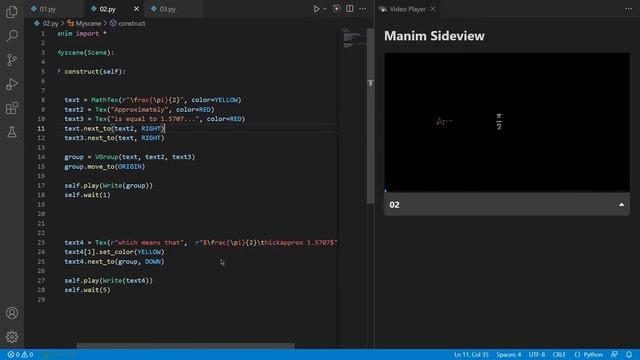Open the Explorer view in activity bar
The width and height of the screenshot is (640, 360).
(x=12, y=12)
